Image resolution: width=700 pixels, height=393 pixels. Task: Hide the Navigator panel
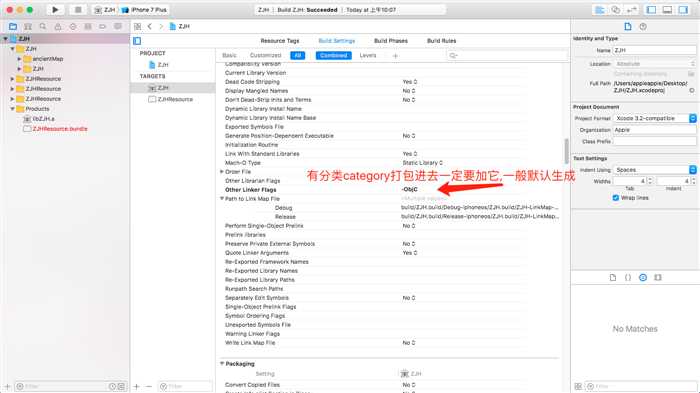(651, 10)
